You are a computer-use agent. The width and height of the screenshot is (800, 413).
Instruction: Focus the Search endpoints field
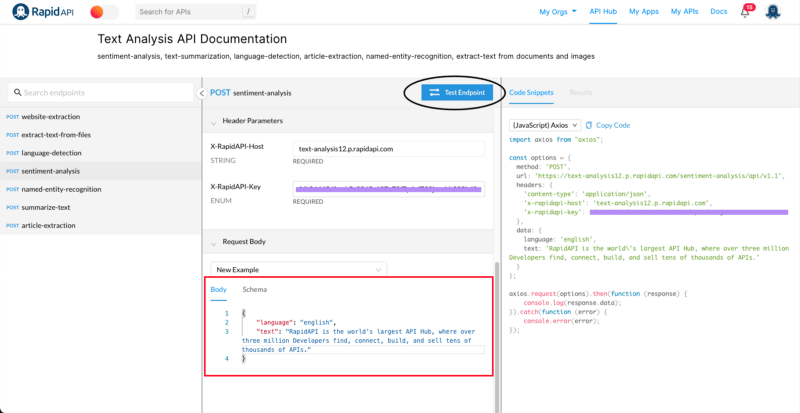pyautogui.click(x=101, y=93)
